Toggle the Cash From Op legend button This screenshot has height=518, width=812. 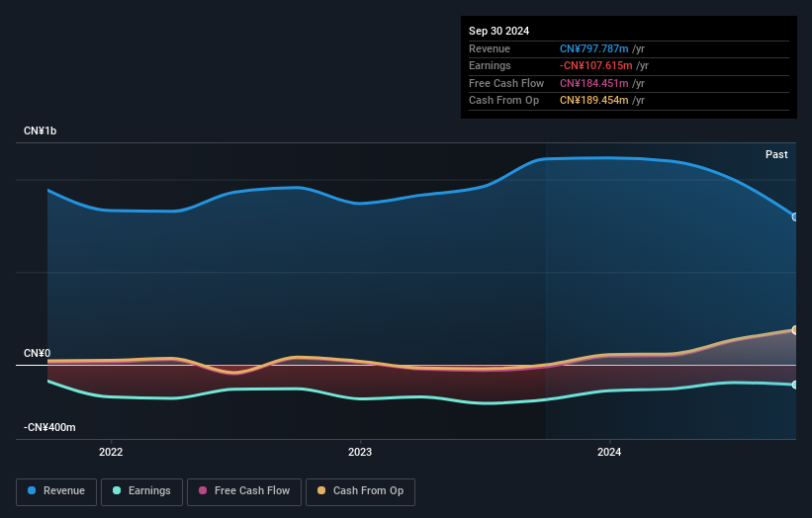coord(360,491)
